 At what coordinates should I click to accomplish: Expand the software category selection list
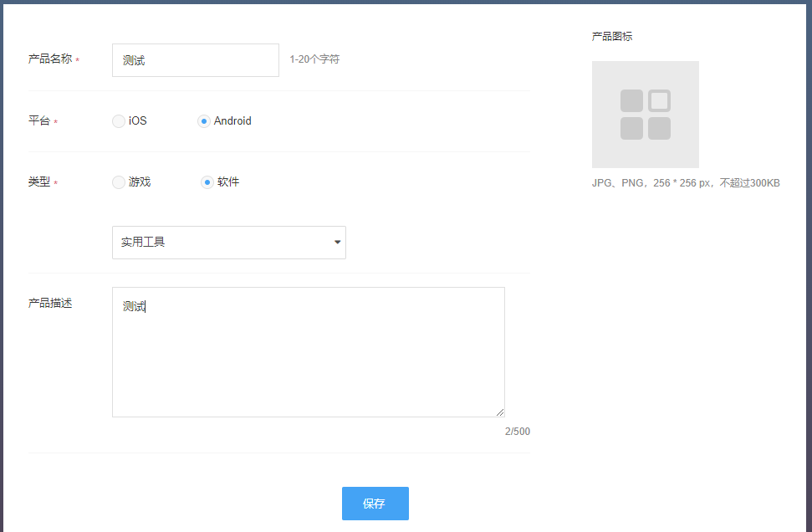229,242
